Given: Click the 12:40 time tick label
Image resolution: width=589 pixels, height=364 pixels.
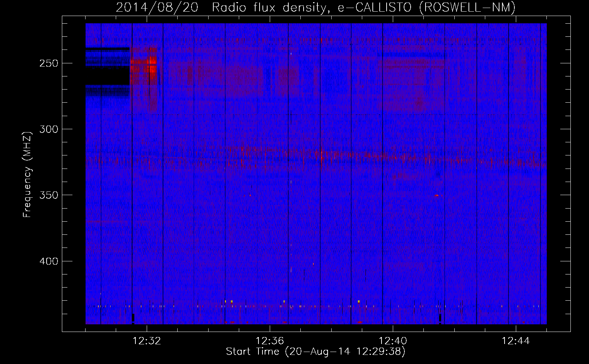Looking at the screenshot, I should 393,341.
